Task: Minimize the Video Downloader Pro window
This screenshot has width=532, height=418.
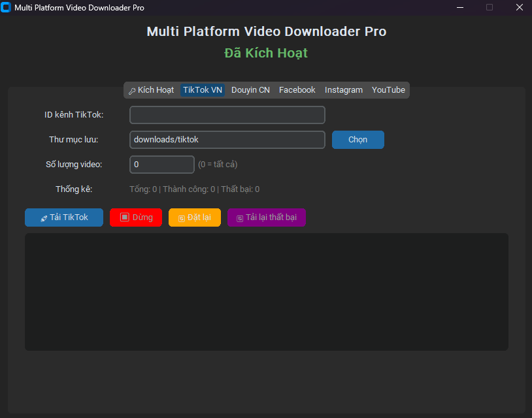Action: (x=460, y=8)
